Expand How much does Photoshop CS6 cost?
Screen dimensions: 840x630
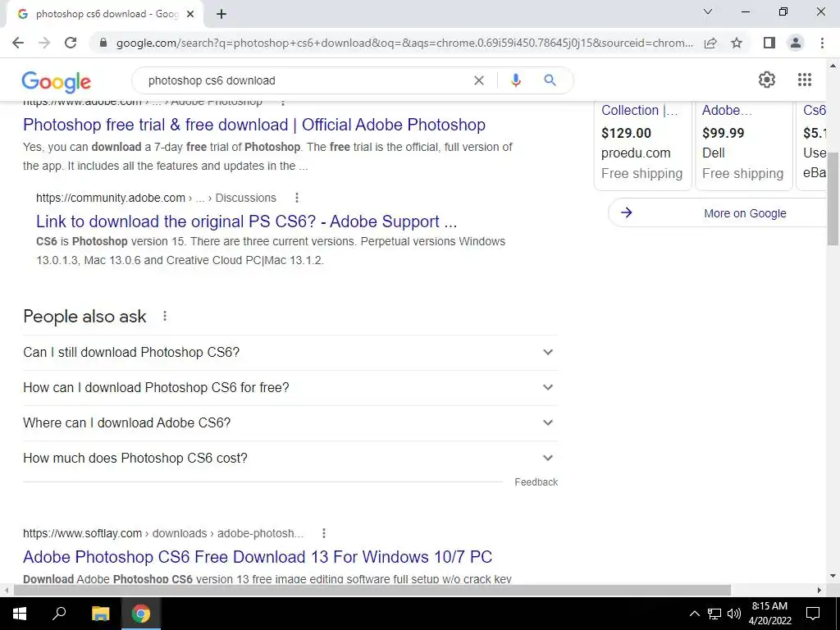click(290, 459)
